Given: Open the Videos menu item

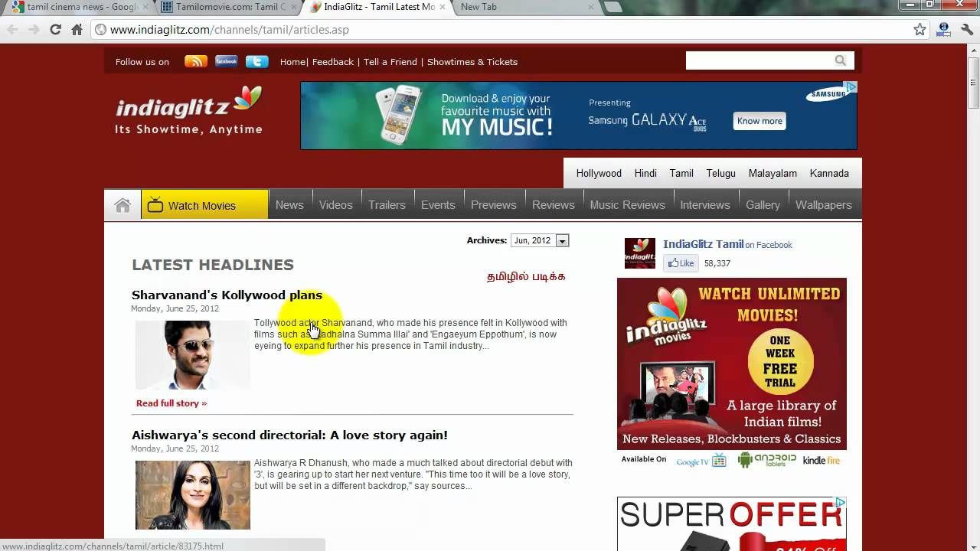Looking at the screenshot, I should pos(336,205).
